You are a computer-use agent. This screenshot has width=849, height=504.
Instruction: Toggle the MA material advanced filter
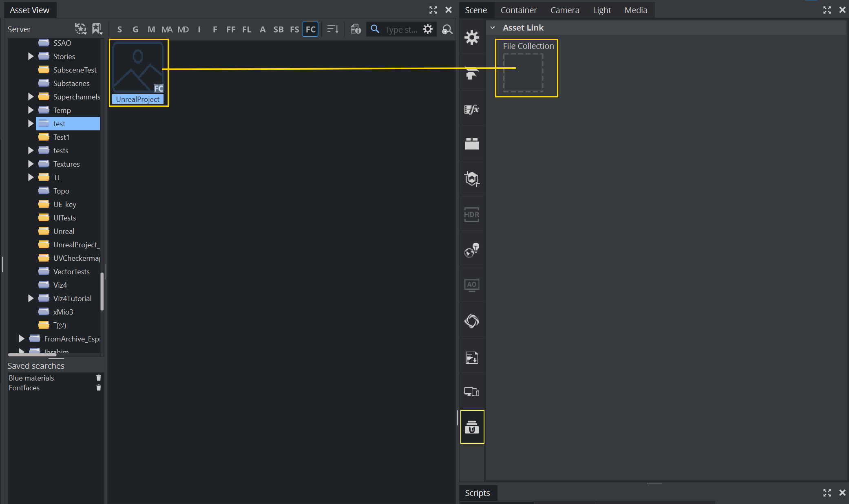pos(167,29)
